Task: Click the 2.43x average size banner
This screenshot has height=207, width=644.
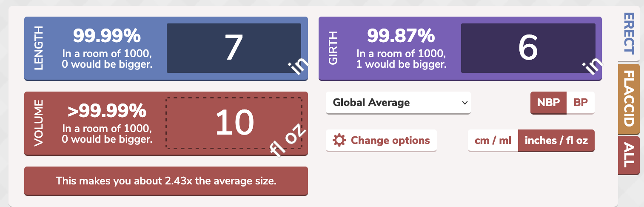Action: (166, 181)
